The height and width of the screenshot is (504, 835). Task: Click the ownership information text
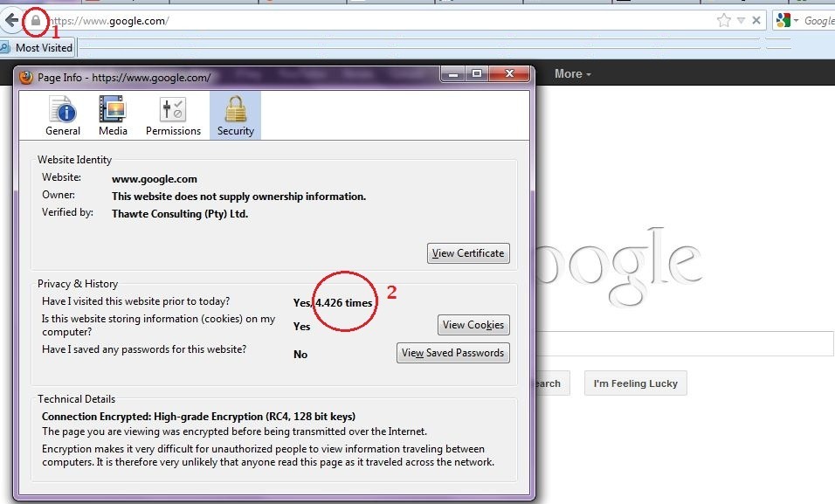point(238,197)
